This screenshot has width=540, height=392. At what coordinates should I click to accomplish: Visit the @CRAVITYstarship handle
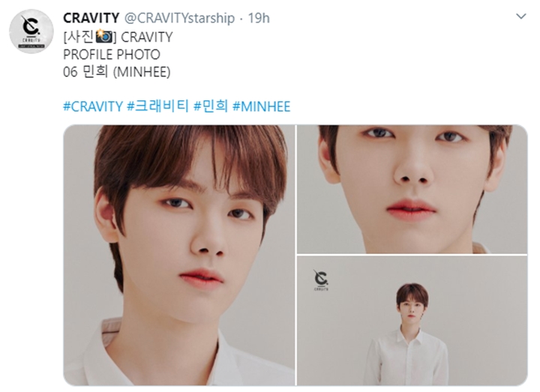179,18
